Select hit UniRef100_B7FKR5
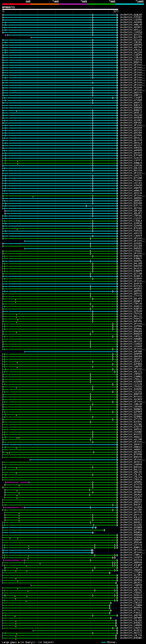The image size is (146, 644). (x=131, y=156)
